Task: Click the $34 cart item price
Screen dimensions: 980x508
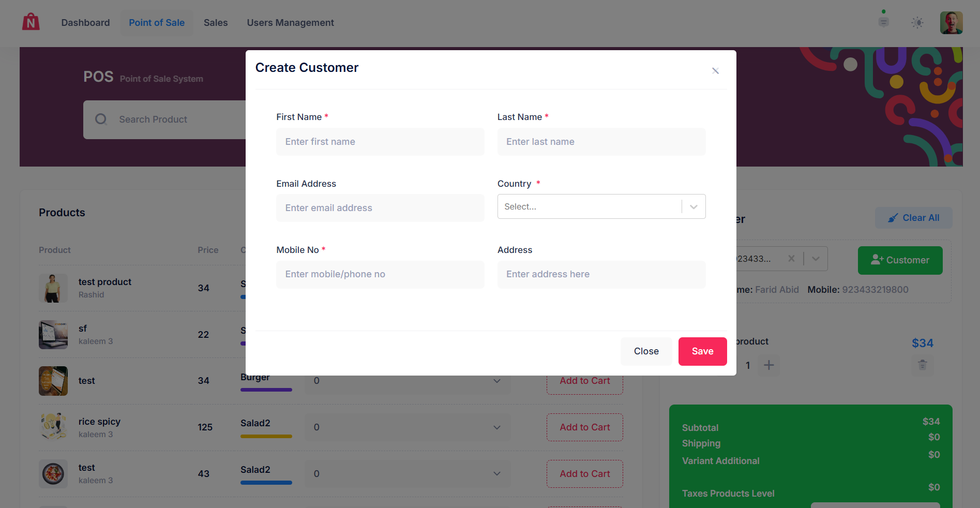Action: click(x=923, y=343)
